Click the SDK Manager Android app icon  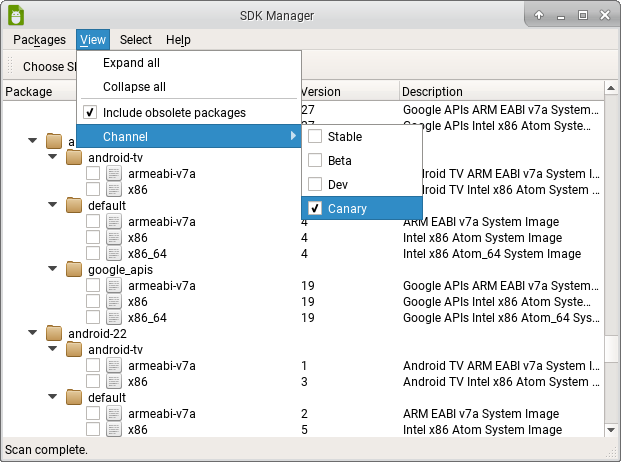(x=16, y=15)
